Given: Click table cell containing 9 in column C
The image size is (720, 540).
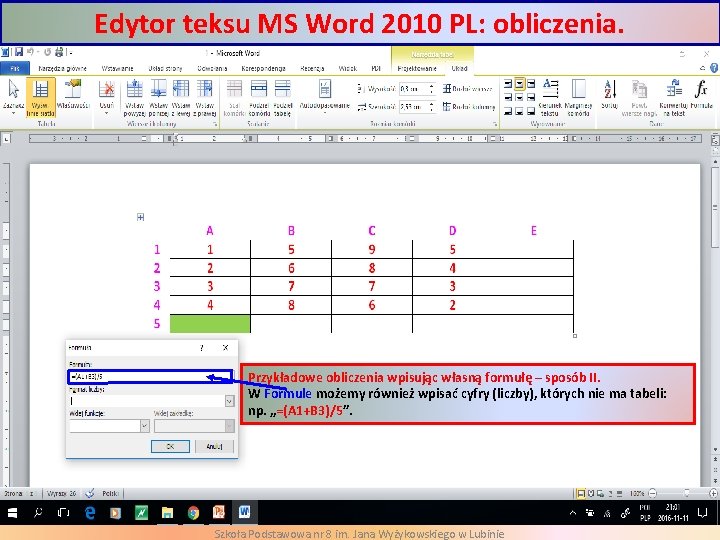Looking at the screenshot, I should point(372,249).
